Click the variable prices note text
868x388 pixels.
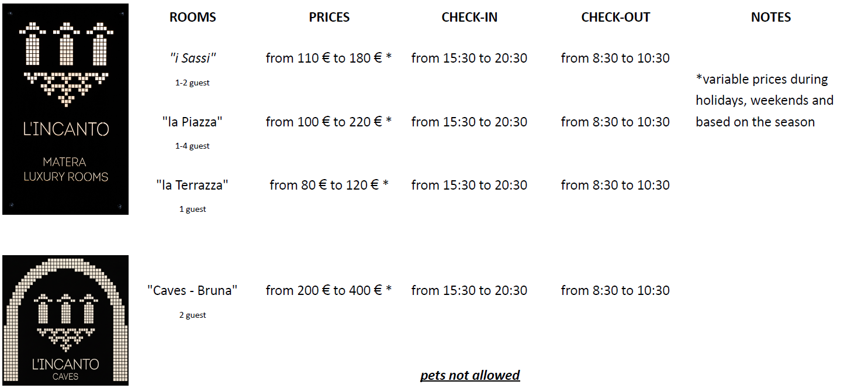764,101
